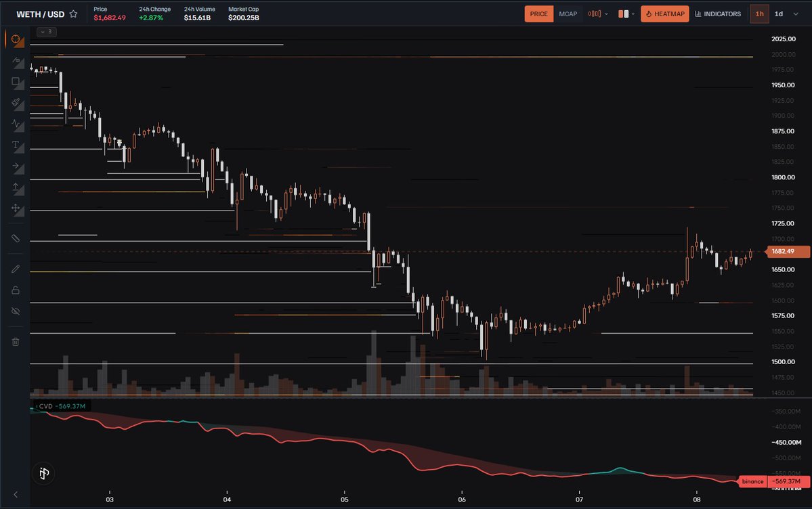Screen dimensions: 812x509
Task: Select the ruler measure tool
Action: click(x=16, y=238)
